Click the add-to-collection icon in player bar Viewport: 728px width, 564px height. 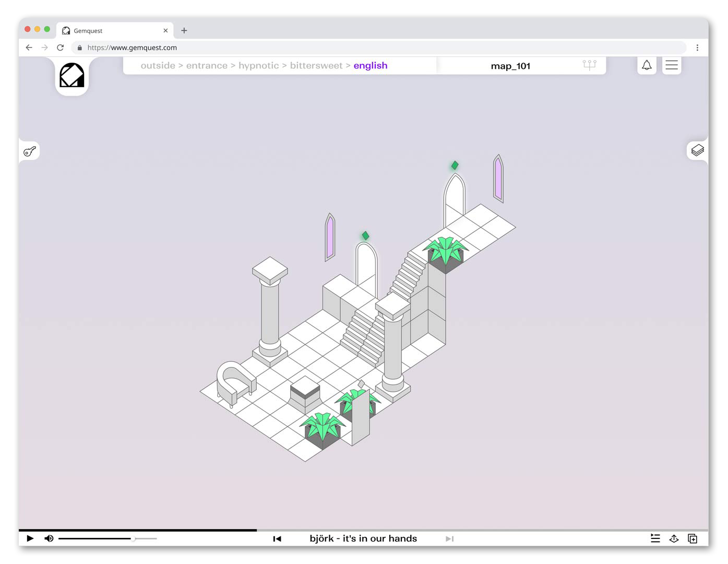tap(693, 538)
